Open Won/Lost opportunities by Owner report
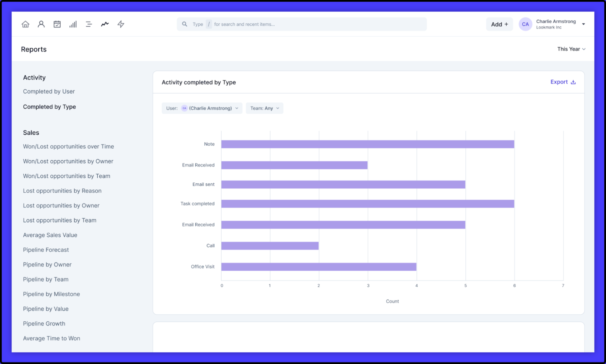 (68, 161)
